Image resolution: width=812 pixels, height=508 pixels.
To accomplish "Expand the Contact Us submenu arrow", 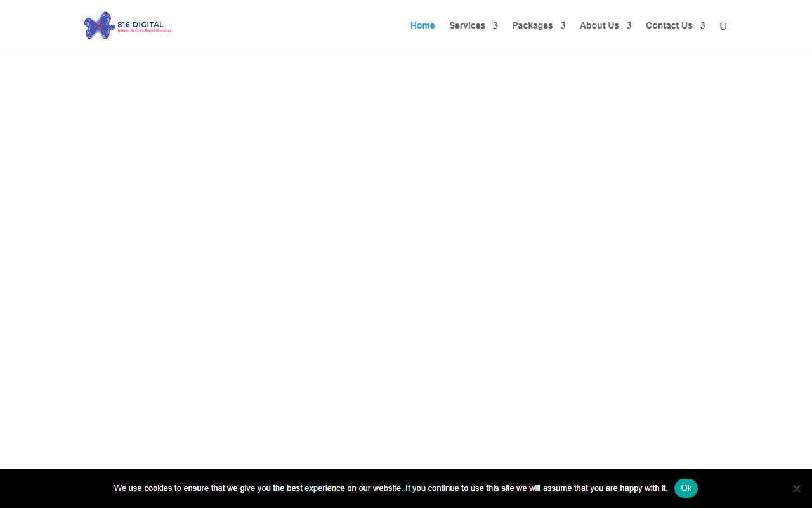I will 702,25.
